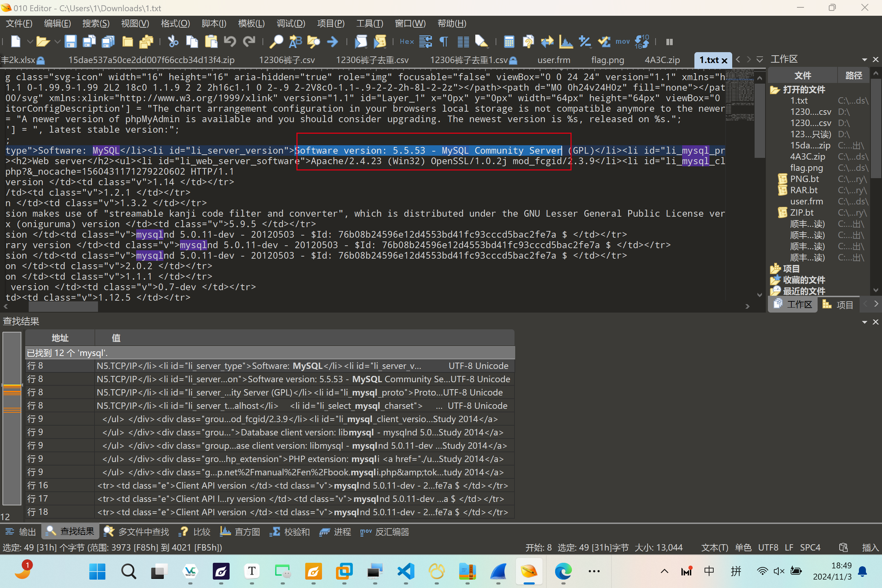
Task: Toggle the pause icon in toolbar
Action: pyautogui.click(x=669, y=42)
